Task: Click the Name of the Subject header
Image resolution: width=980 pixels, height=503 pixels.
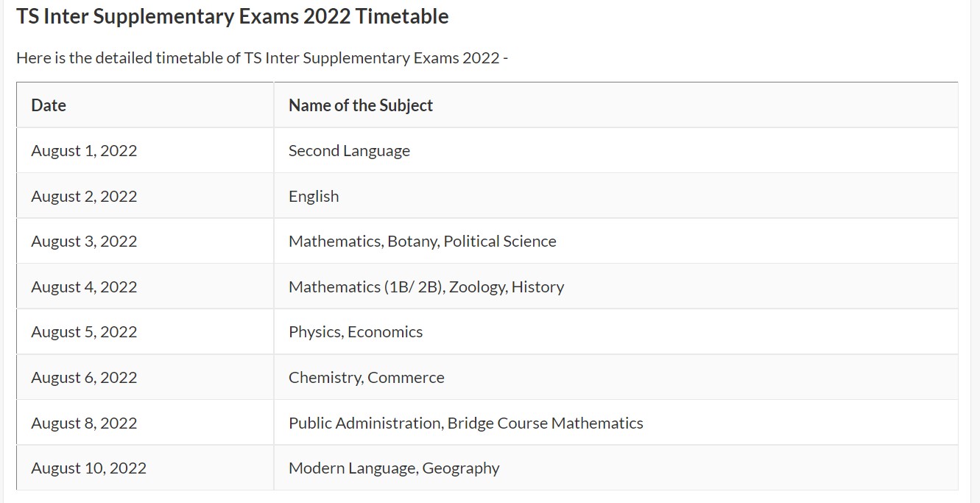Action: click(x=360, y=105)
